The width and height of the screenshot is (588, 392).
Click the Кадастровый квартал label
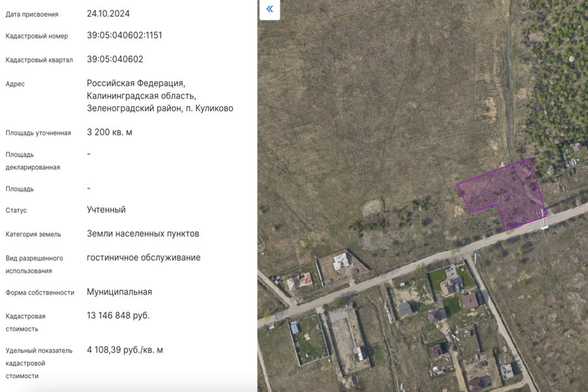click(x=39, y=60)
